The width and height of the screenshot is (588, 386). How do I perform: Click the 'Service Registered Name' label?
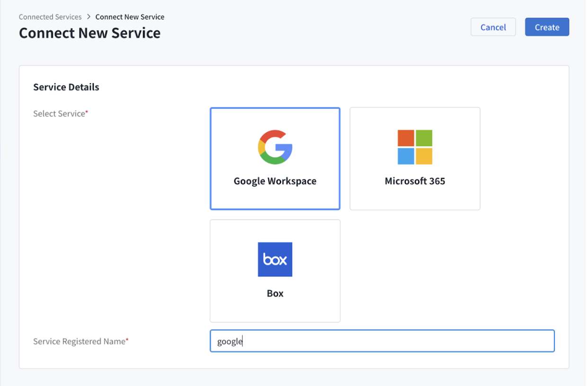point(80,341)
